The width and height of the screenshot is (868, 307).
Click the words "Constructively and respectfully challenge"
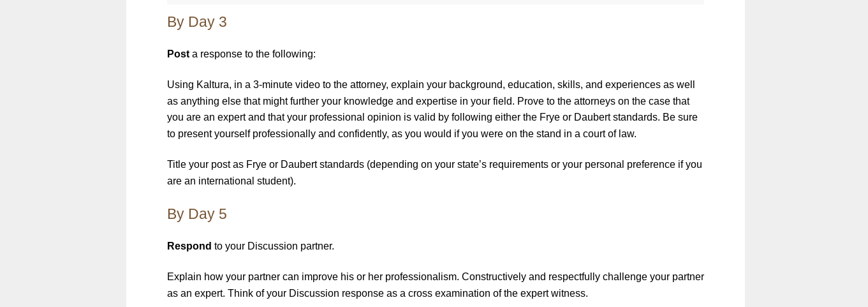554,277
